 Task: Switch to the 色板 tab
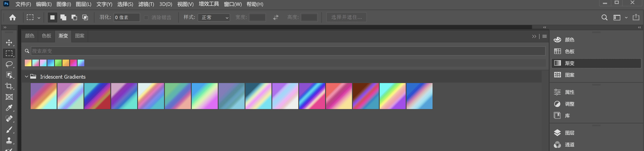47,36
